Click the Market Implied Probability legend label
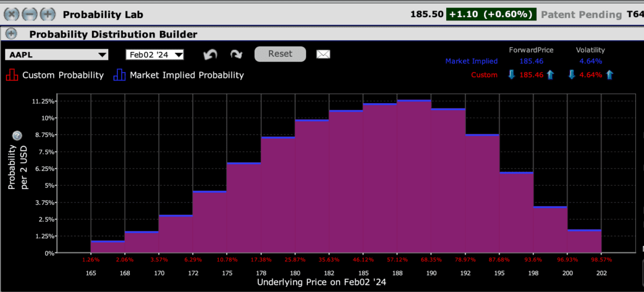The width and height of the screenshot is (644, 292). click(187, 75)
